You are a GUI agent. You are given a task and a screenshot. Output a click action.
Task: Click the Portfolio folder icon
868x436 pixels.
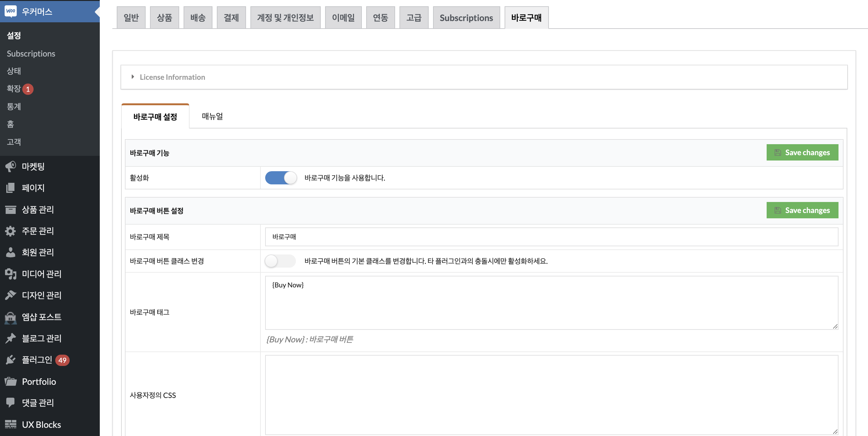click(10, 381)
